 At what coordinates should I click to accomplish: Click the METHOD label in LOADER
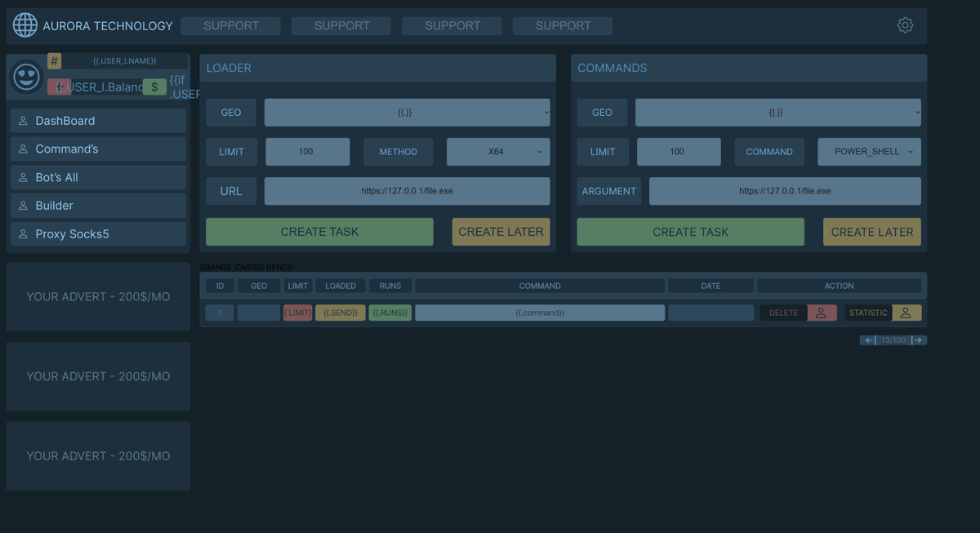click(398, 152)
